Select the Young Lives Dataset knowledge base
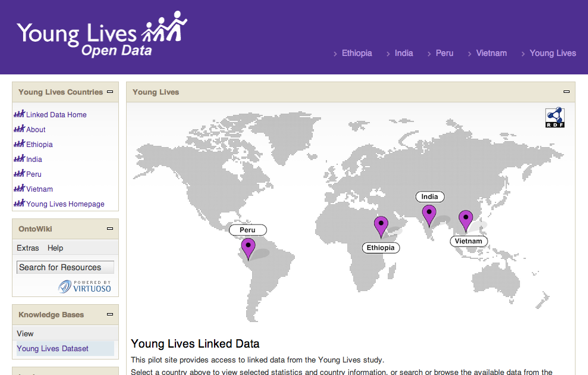588x375 pixels. click(52, 349)
